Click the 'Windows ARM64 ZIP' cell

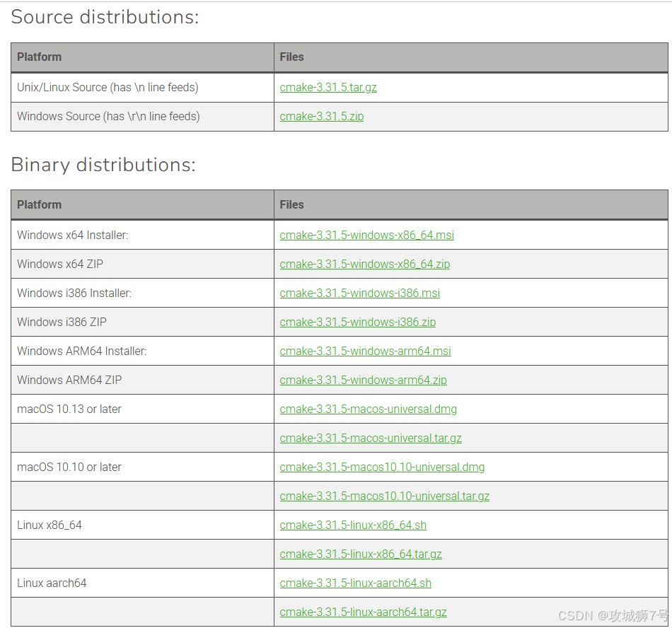(142, 380)
